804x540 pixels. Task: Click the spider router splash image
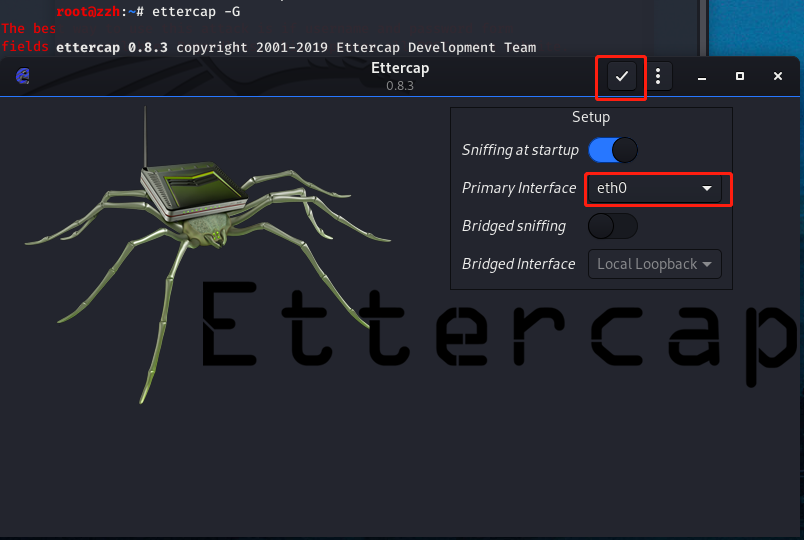(208, 255)
